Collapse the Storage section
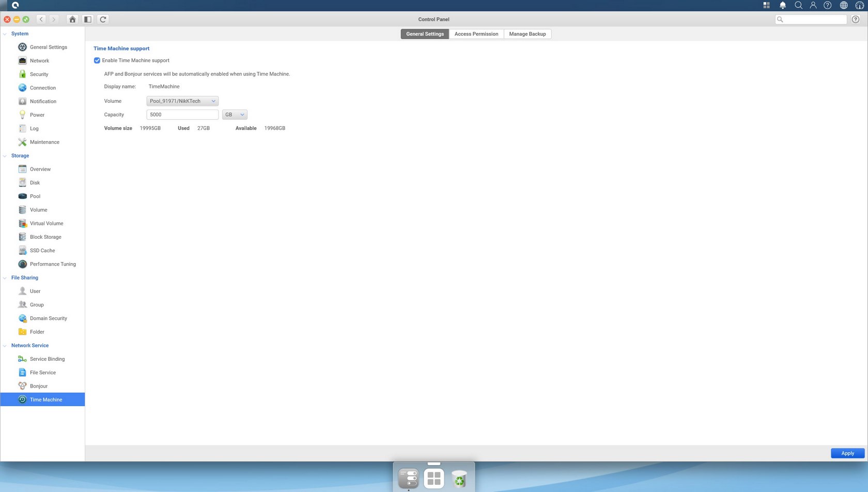This screenshot has width=868, height=492. (x=5, y=156)
